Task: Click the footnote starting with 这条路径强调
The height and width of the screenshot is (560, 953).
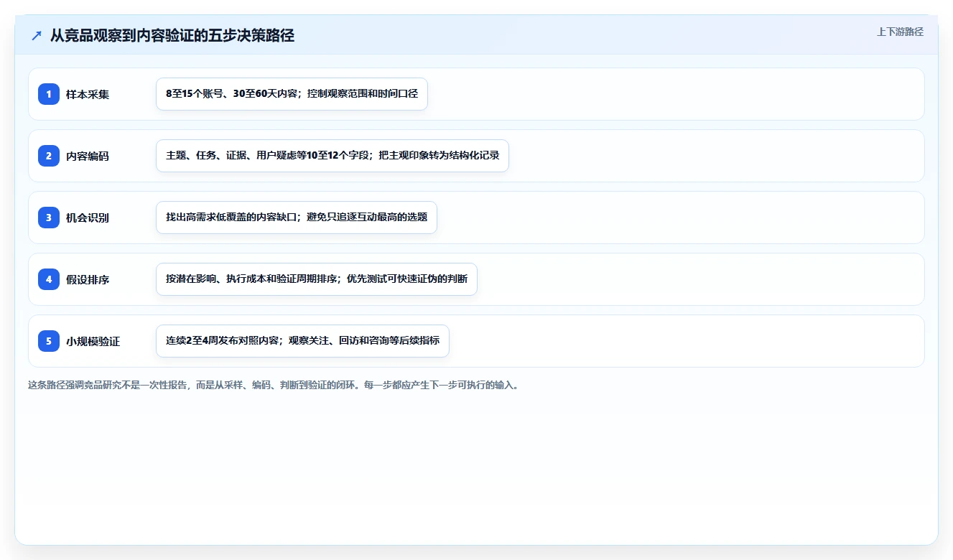Action: point(273,385)
